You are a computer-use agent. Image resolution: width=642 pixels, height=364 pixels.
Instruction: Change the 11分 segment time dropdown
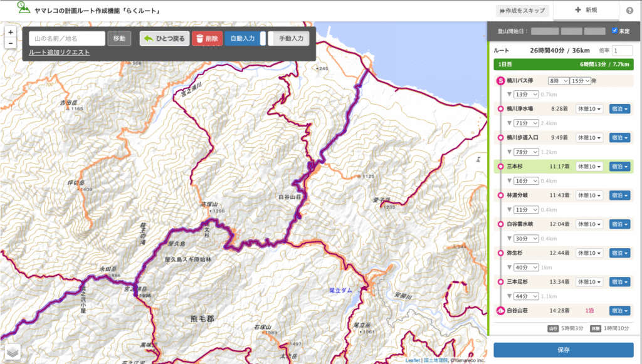(x=526, y=210)
